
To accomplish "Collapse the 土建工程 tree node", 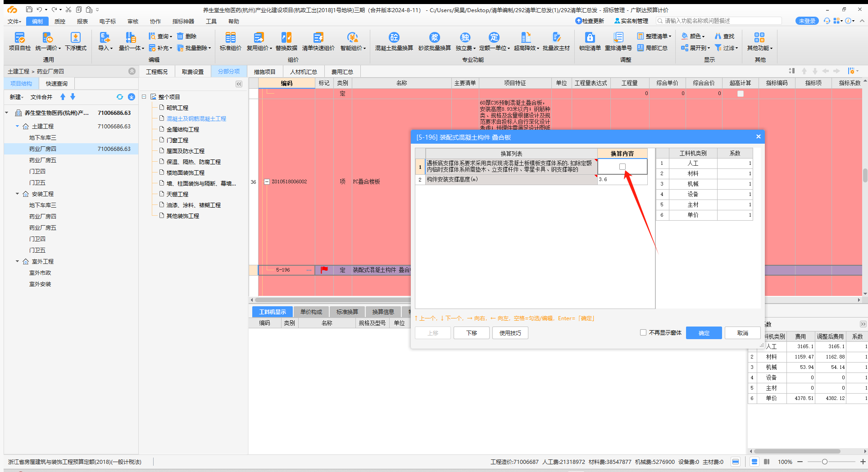I will 18,126.
